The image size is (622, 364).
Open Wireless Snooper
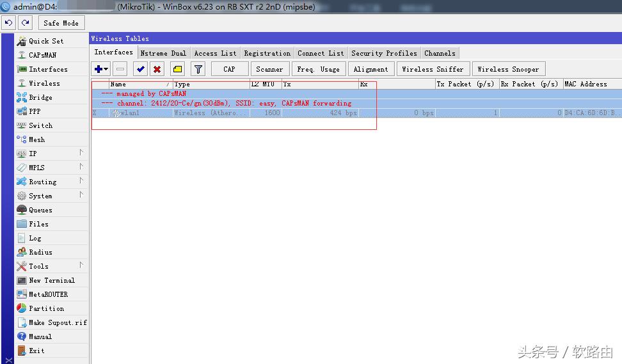pos(508,69)
